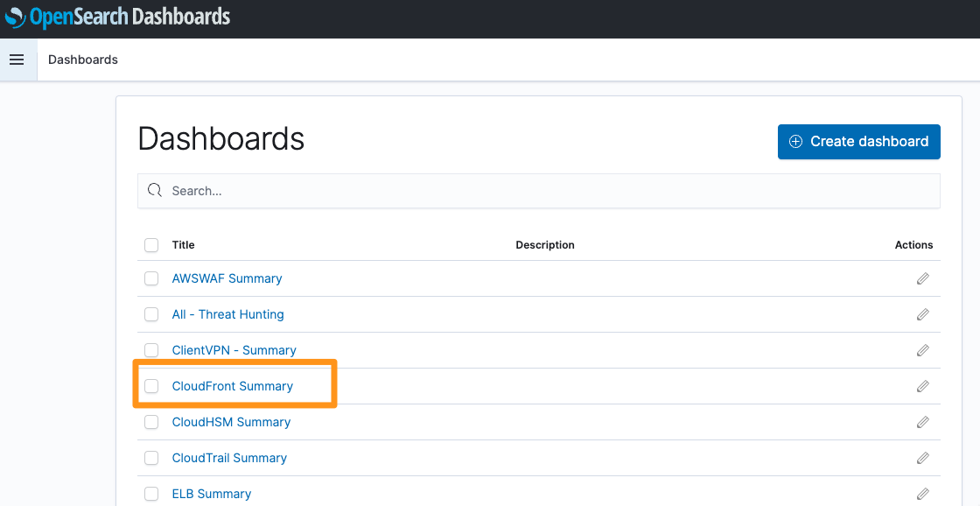Viewport: 980px width, 506px height.
Task: Check the AWSWAF Summary checkbox
Action: click(151, 278)
